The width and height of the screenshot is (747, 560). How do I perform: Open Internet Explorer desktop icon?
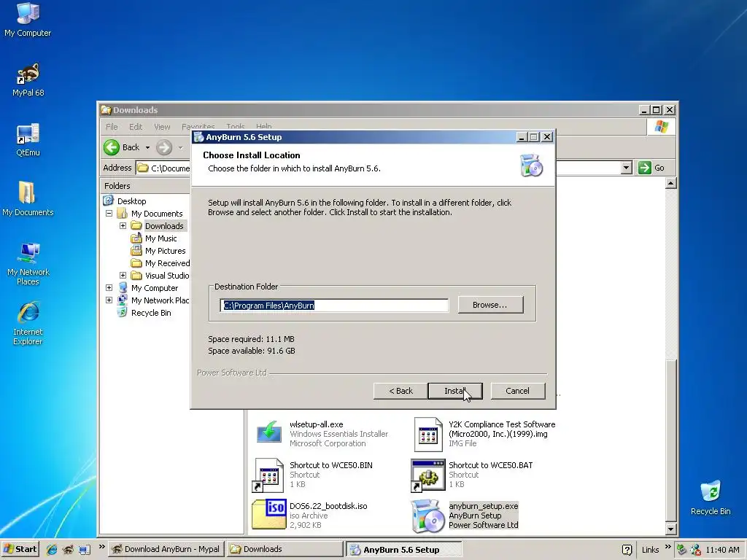click(28, 323)
